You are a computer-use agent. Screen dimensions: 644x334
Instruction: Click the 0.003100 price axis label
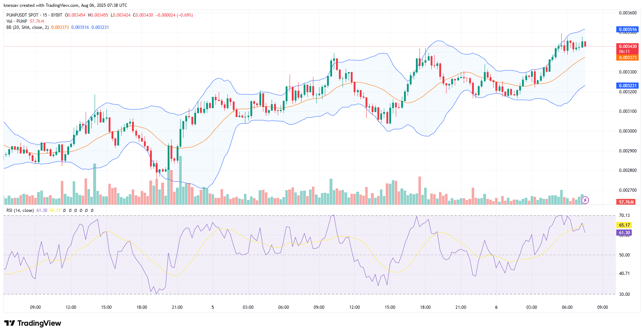coord(628,111)
